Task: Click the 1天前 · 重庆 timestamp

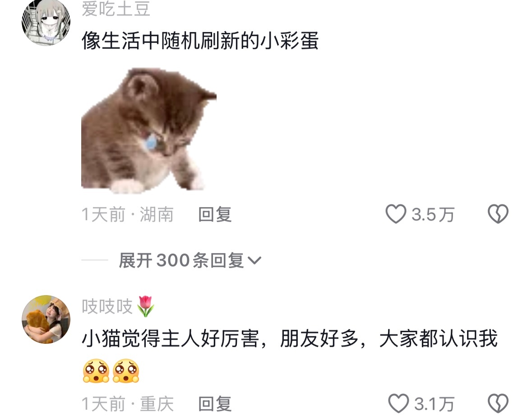Action: point(128,404)
